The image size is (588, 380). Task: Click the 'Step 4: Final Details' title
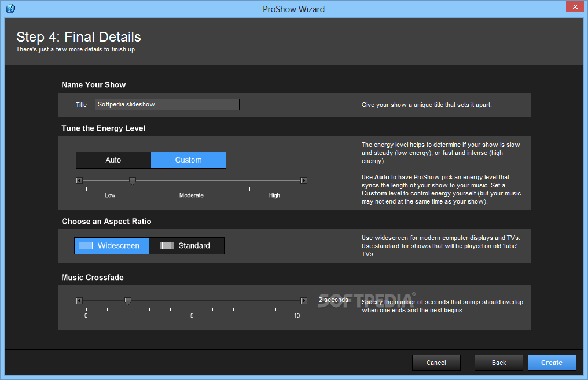[x=78, y=37]
